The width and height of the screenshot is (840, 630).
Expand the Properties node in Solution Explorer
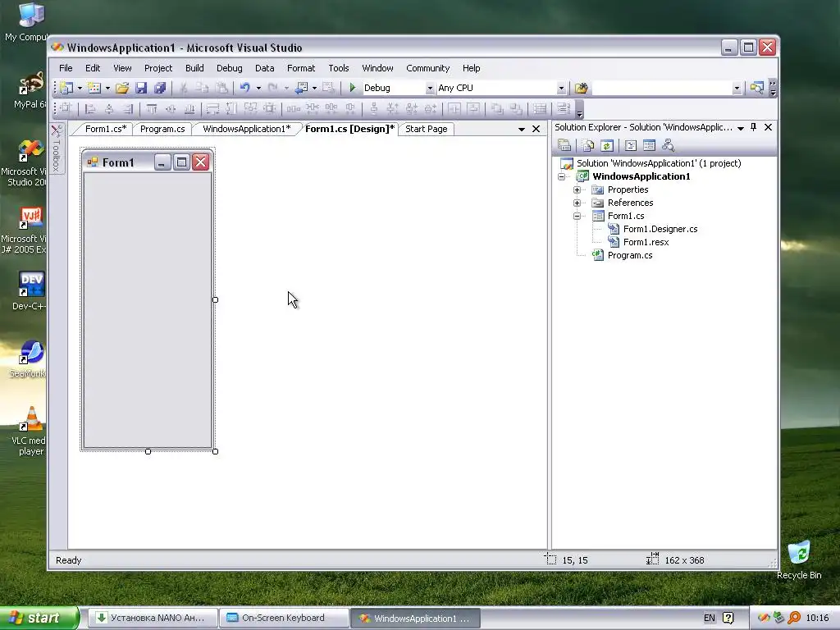coord(577,189)
